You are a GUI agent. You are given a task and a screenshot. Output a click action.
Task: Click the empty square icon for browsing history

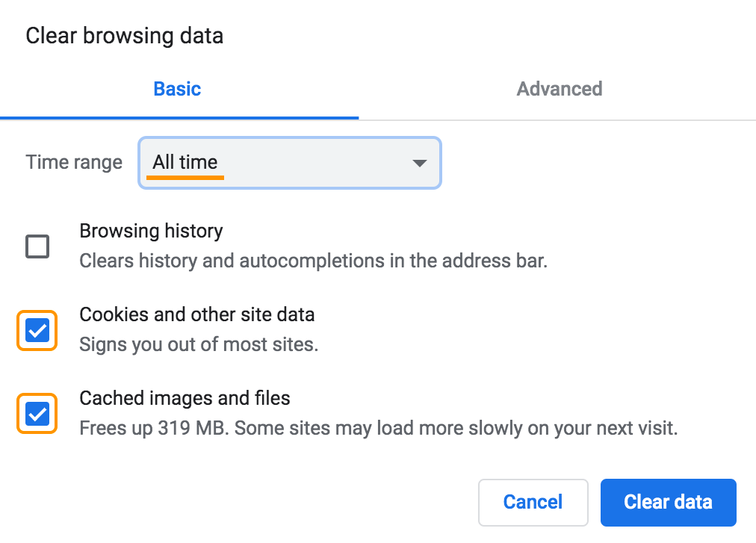click(x=36, y=246)
